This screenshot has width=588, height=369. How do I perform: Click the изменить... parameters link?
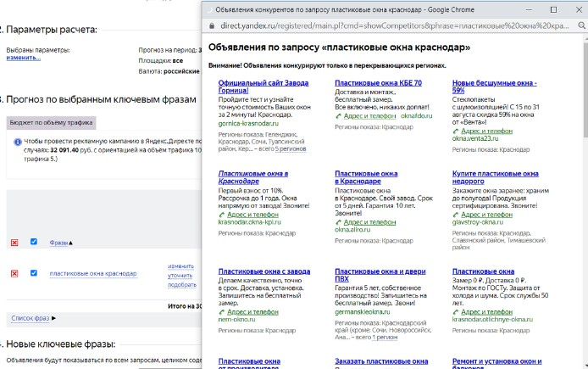(23, 58)
